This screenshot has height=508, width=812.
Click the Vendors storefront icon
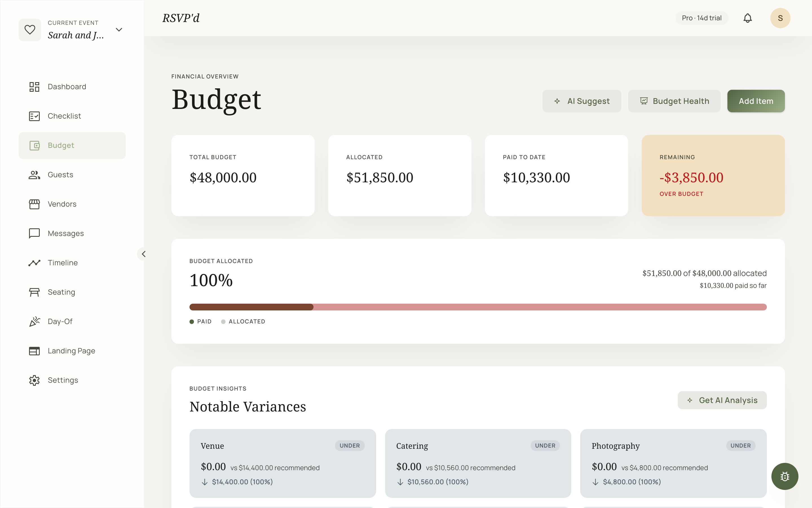34,204
